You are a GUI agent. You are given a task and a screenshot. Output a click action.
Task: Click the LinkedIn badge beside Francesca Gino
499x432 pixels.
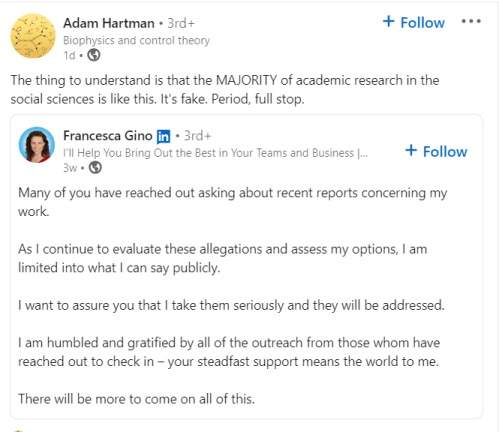coord(163,136)
